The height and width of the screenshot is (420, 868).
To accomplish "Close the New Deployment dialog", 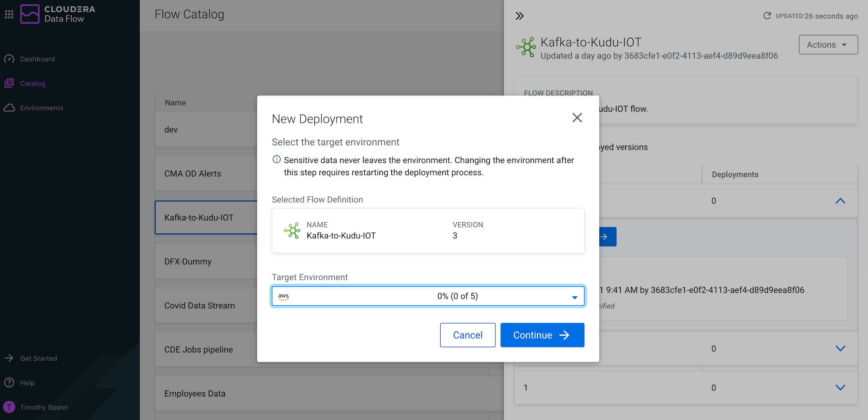I will 577,118.
